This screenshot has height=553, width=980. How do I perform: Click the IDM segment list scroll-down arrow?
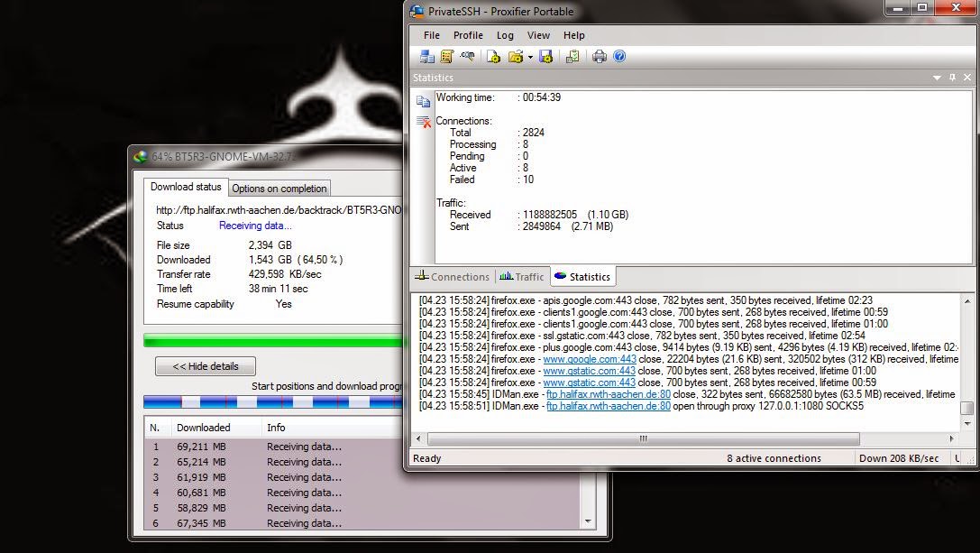(x=588, y=521)
